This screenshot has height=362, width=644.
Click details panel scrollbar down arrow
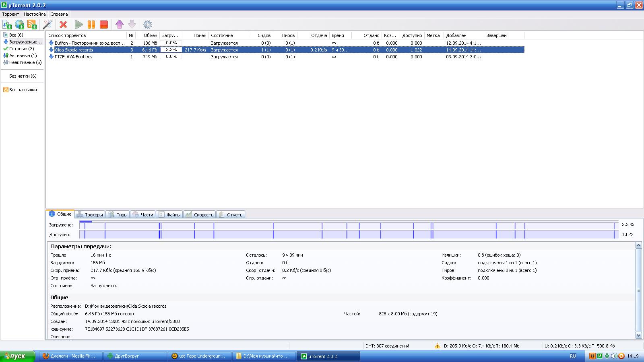(638, 335)
